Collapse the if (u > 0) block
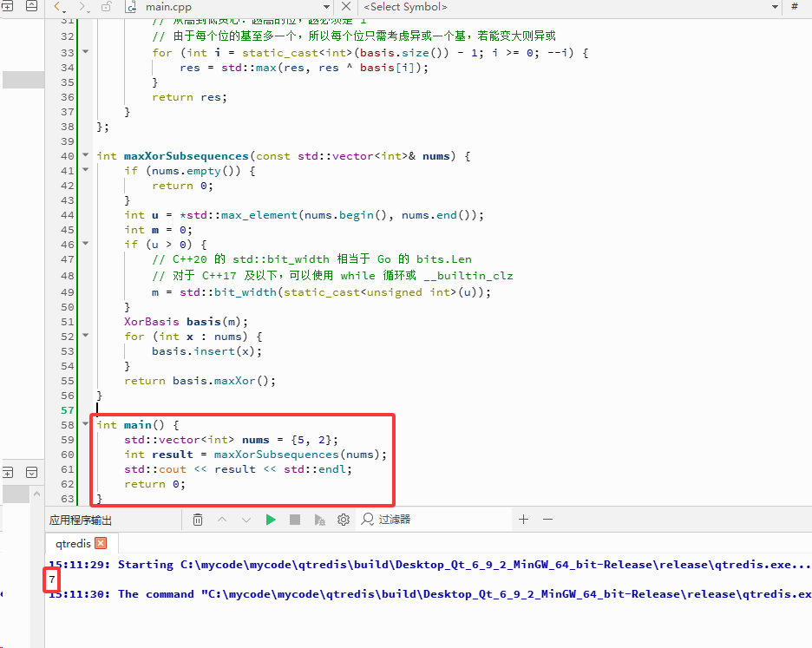The height and width of the screenshot is (648, 812). click(85, 244)
